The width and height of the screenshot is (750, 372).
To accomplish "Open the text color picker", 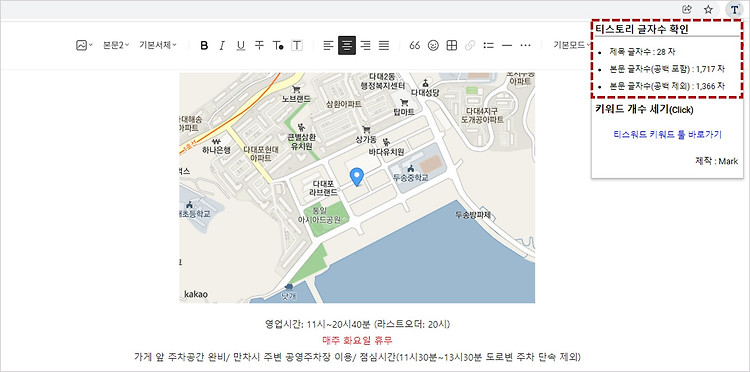I will tap(278, 45).
